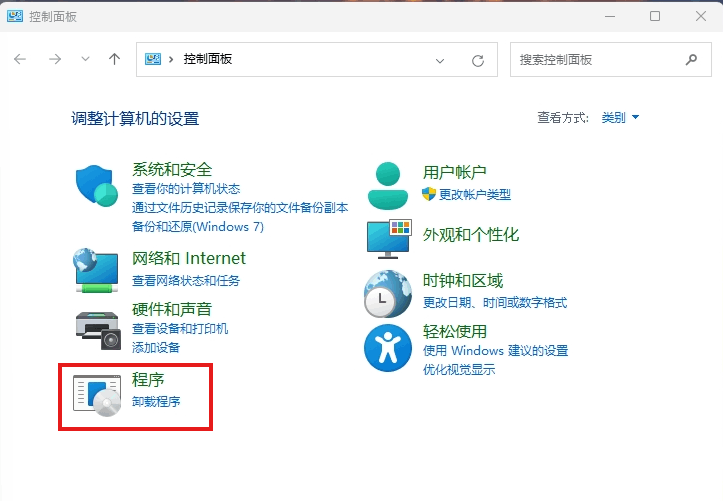Open 网络和 Internet category

189,258
